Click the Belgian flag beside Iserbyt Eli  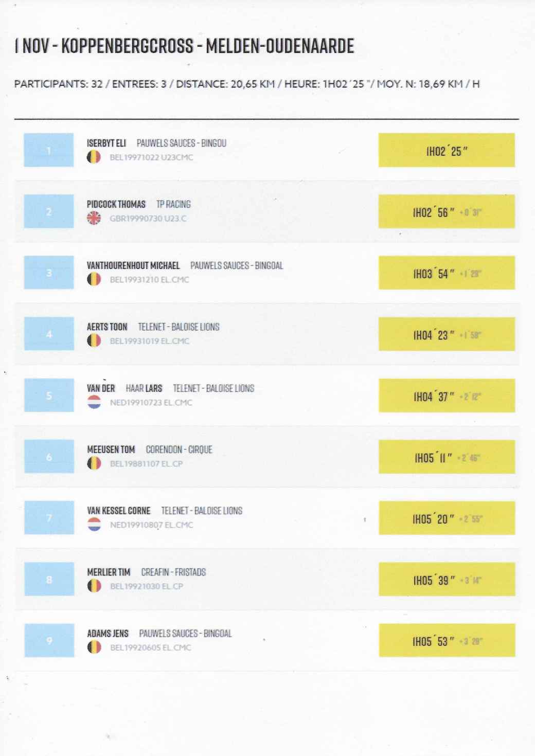pyautogui.click(x=94, y=157)
